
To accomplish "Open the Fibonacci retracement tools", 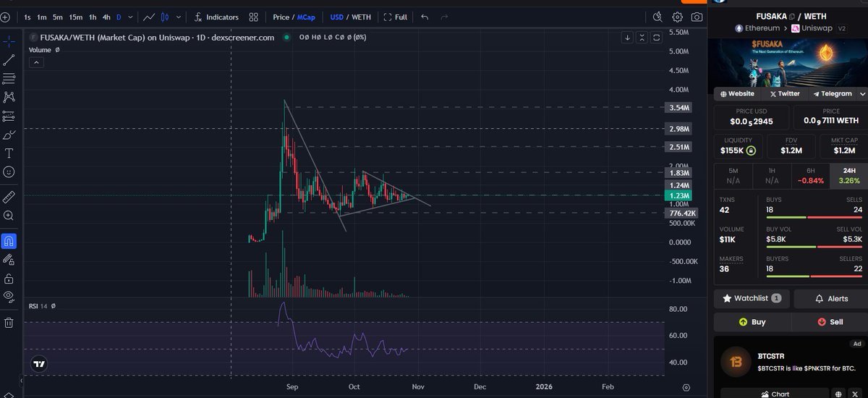I will click(x=9, y=78).
